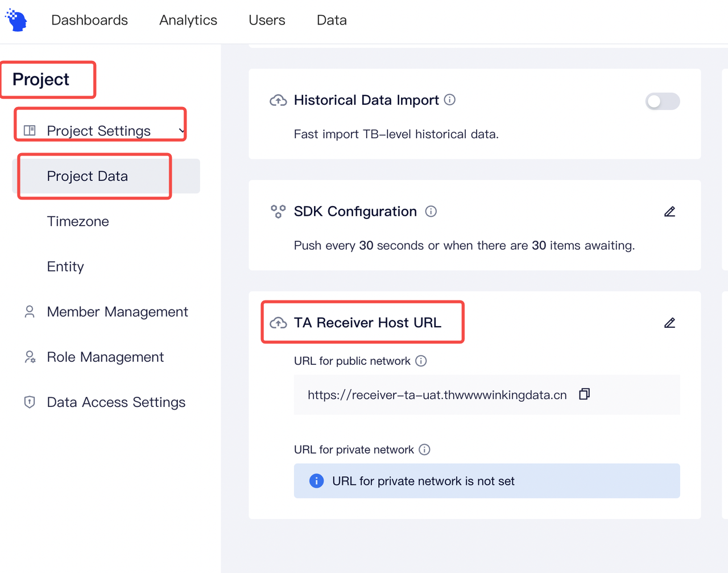Click the Data Access Settings shield icon
The height and width of the screenshot is (573, 728).
[29, 402]
